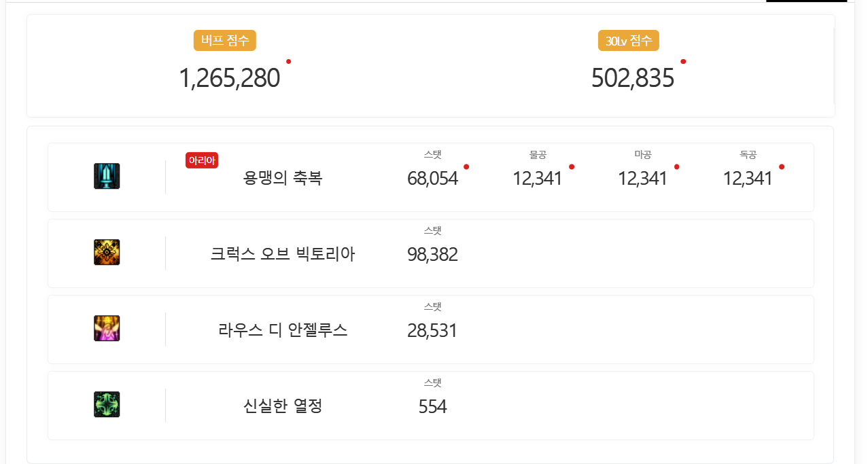The image size is (868, 464).
Task: Select the 용맹의 축복 skill name
Action: click(283, 178)
